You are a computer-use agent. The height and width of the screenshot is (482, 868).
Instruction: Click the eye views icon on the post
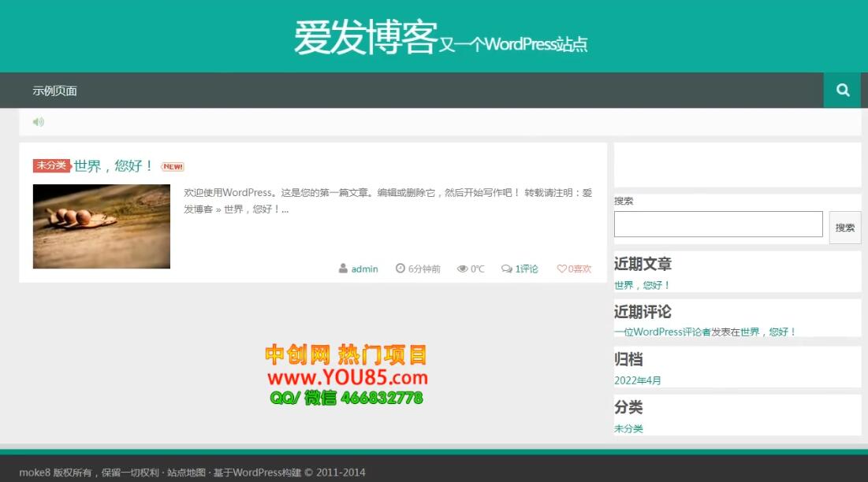click(462, 268)
